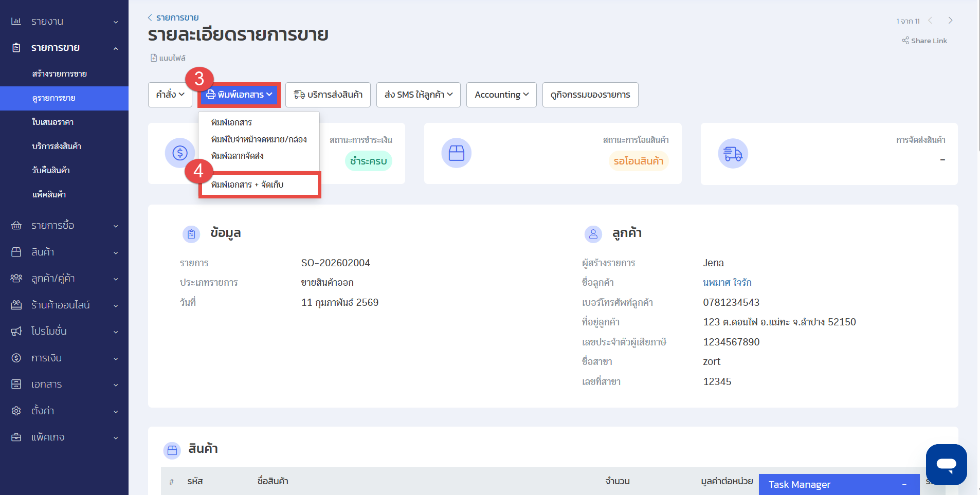Open the คำสั่ง dropdown
The height and width of the screenshot is (495, 980).
[170, 95]
